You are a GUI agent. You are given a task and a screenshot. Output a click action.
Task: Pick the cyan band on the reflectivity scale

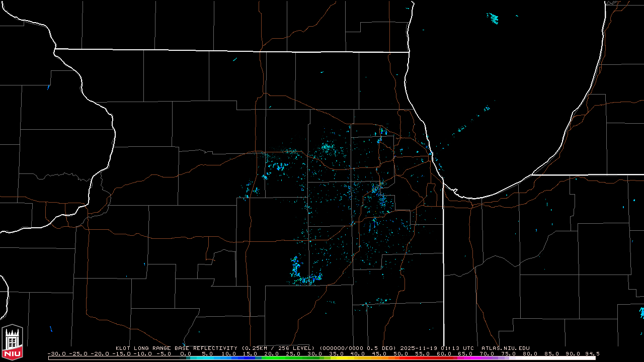[x=206, y=358]
